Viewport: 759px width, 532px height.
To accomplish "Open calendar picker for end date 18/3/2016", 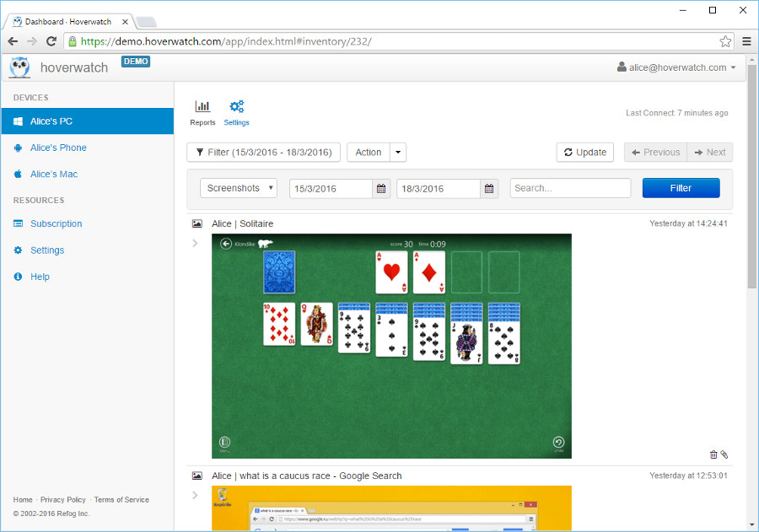I will tap(489, 189).
